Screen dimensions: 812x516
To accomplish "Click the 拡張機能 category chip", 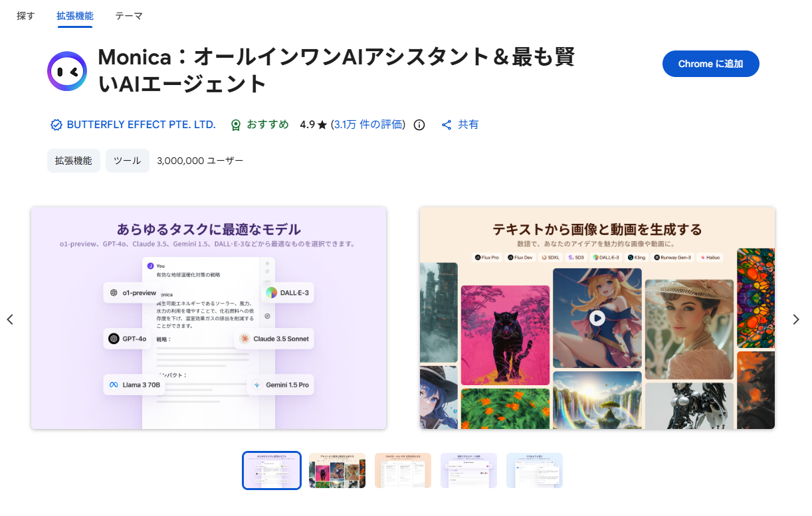I will 74,161.
